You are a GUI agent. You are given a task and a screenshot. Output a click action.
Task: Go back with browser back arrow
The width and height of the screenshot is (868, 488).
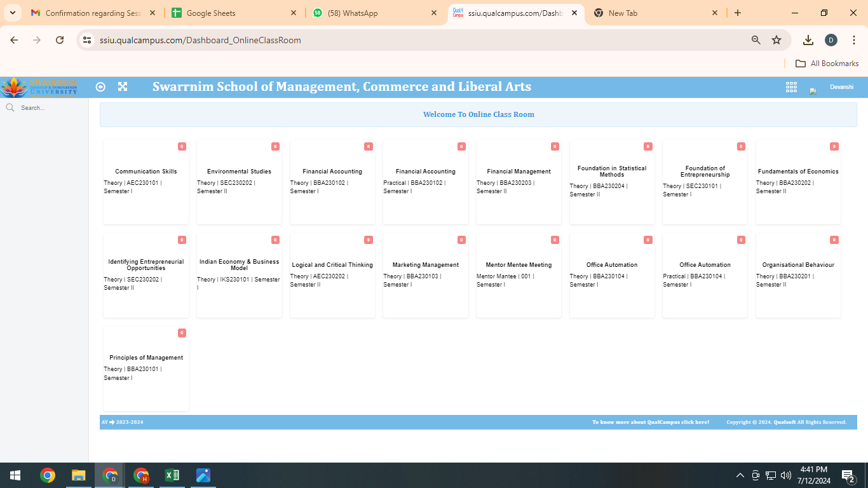(14, 40)
